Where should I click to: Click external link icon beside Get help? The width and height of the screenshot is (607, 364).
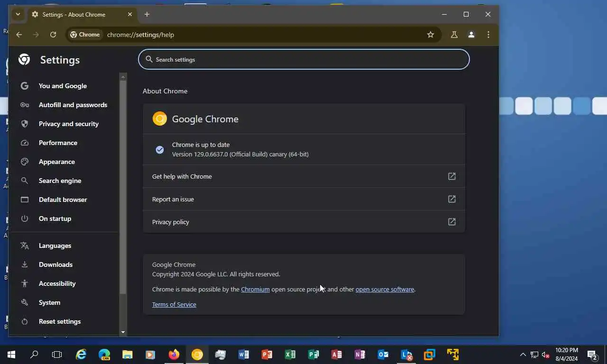tap(452, 176)
